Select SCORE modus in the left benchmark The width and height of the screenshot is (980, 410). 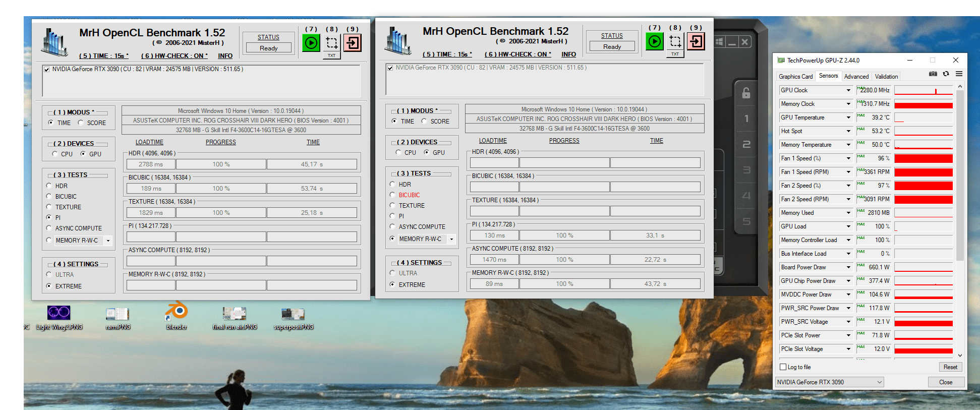[x=81, y=123]
